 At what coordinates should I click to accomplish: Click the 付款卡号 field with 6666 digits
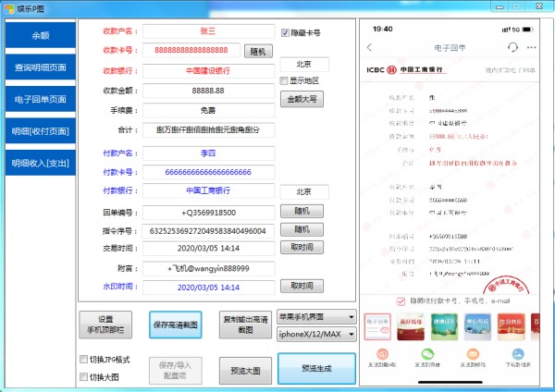(208, 172)
